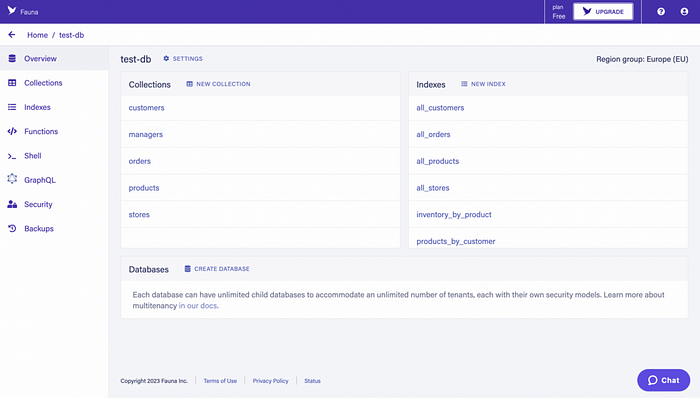Screen dimensions: 700x398
Task: Click the Backups history icon
Action: point(12,228)
